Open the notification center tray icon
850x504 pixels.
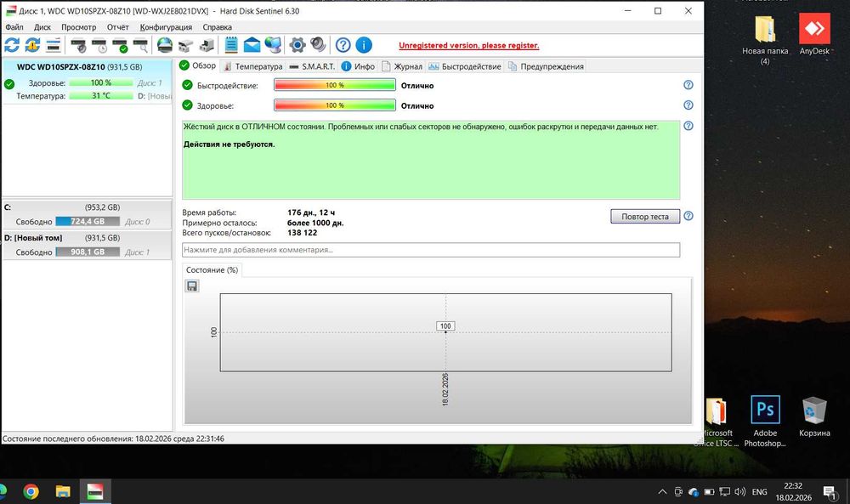coord(830,492)
